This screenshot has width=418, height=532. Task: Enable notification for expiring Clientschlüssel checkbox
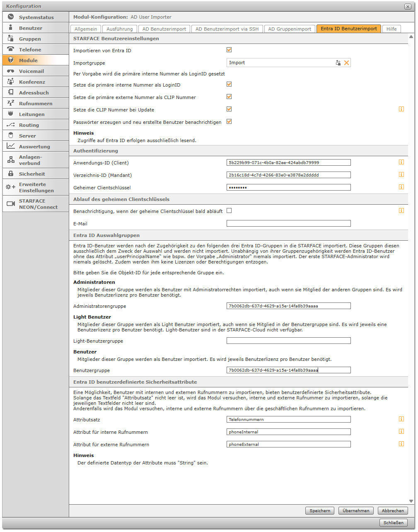(x=229, y=211)
